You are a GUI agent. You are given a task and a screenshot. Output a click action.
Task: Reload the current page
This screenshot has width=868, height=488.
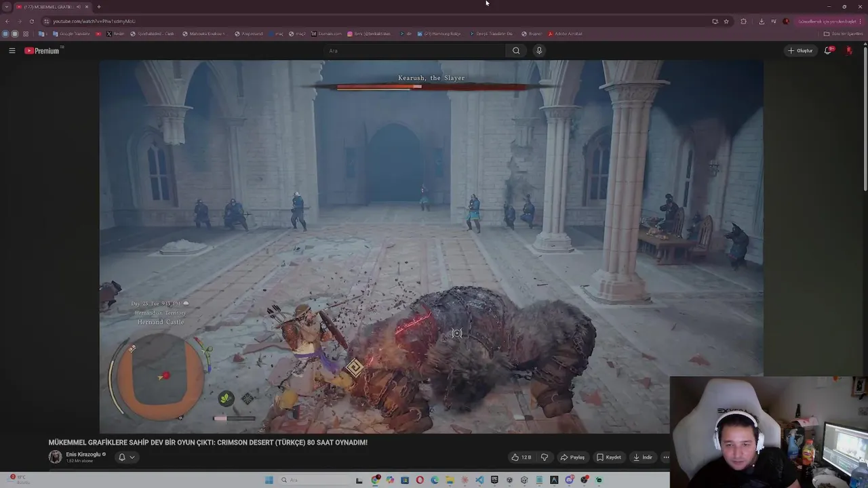[31, 21]
